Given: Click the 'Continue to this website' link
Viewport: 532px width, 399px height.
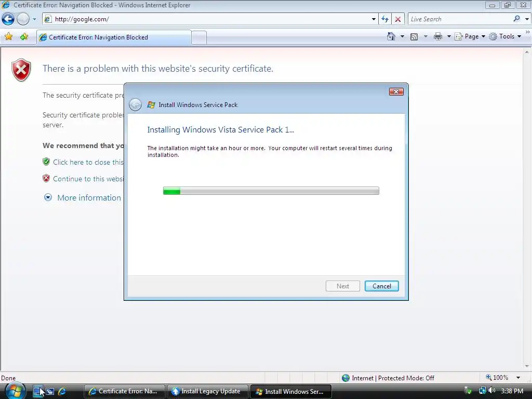Looking at the screenshot, I should (88, 179).
